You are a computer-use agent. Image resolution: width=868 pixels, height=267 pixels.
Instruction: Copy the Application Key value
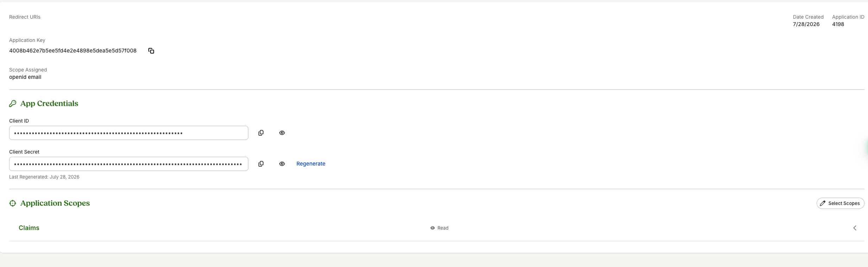coord(151,51)
